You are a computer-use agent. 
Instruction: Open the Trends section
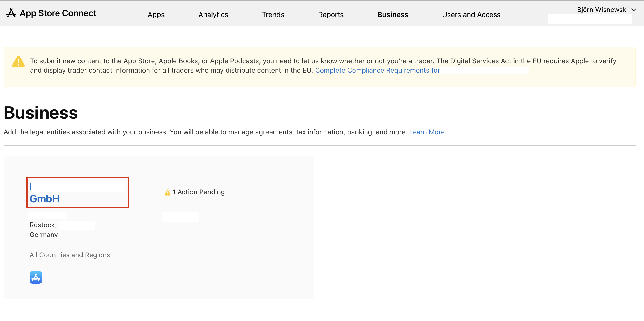pyautogui.click(x=273, y=15)
